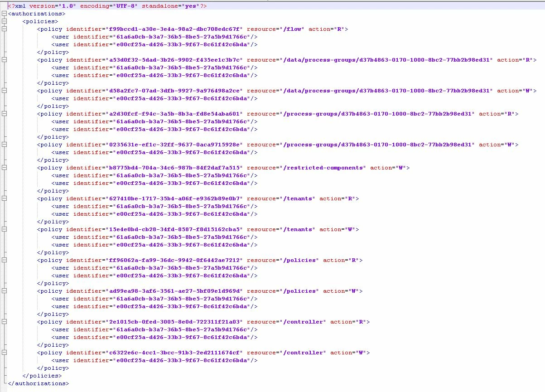This screenshot has width=545, height=392.
Task: Click policy identifier b8775bd4-704a-34c6-987b-84f2daf7a515
Action: [174, 168]
